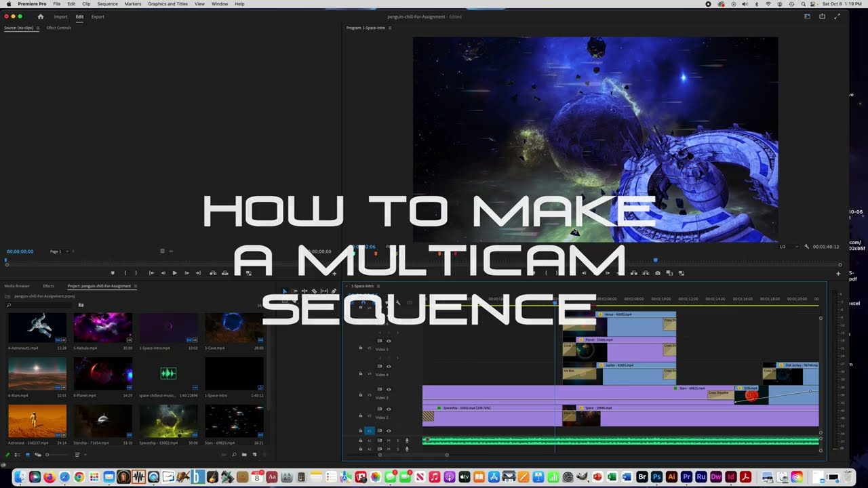868x488 pixels.
Task: Toggle lock on Video 3 track
Action: (361, 394)
